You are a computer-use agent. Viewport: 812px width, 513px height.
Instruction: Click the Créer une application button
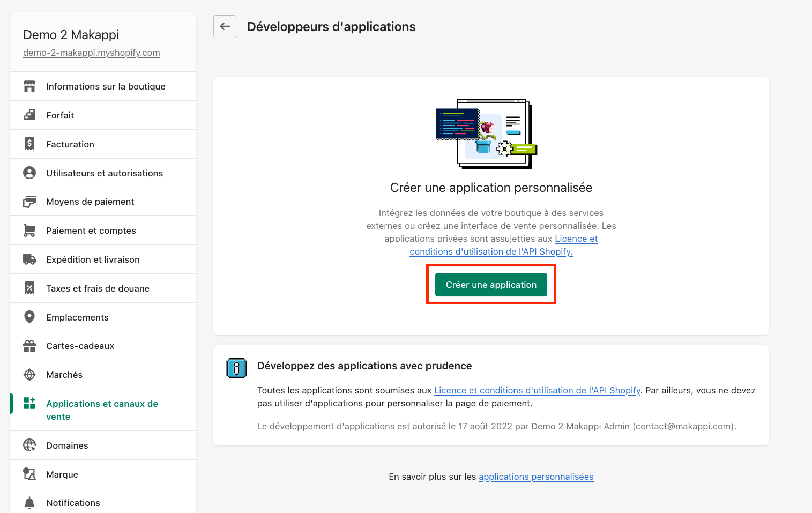coord(491,285)
